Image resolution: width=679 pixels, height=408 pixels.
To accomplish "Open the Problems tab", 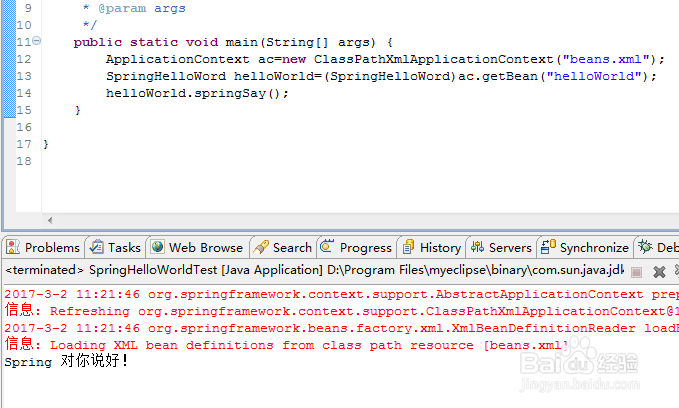I will tap(43, 247).
